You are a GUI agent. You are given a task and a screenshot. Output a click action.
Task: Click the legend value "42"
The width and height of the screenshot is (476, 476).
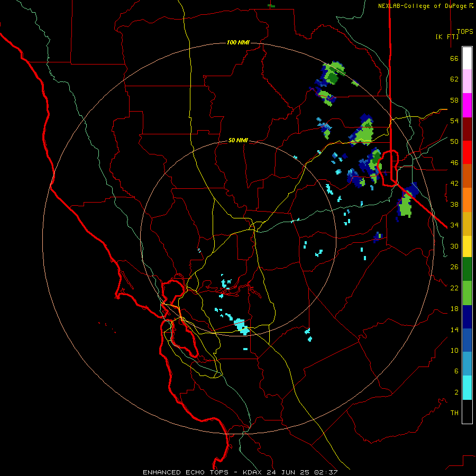click(454, 184)
